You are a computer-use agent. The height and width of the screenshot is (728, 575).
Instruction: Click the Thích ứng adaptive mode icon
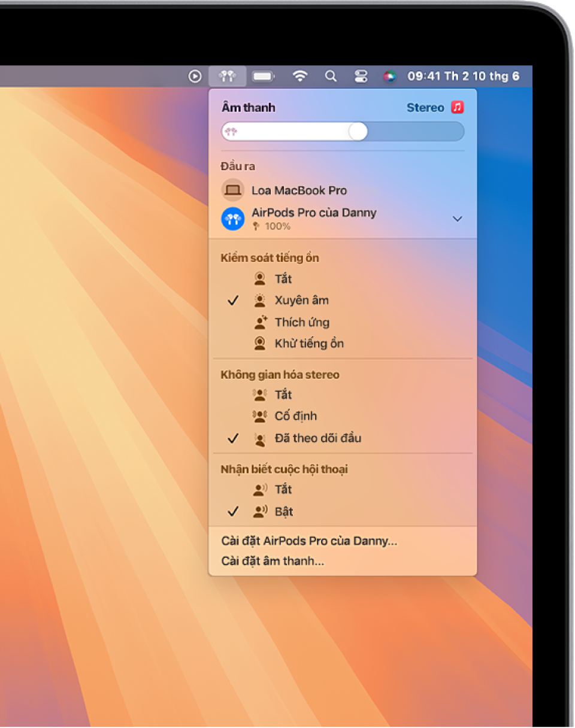pos(260,322)
